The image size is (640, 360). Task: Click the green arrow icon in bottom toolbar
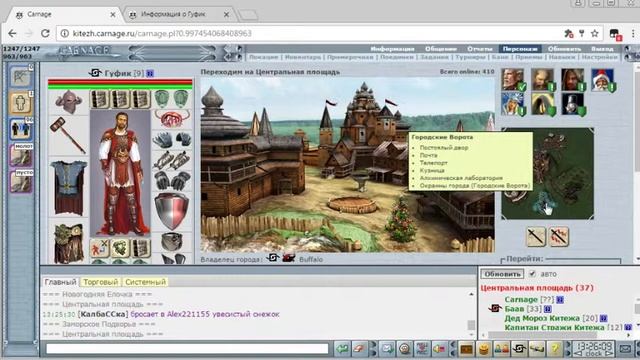342,349
